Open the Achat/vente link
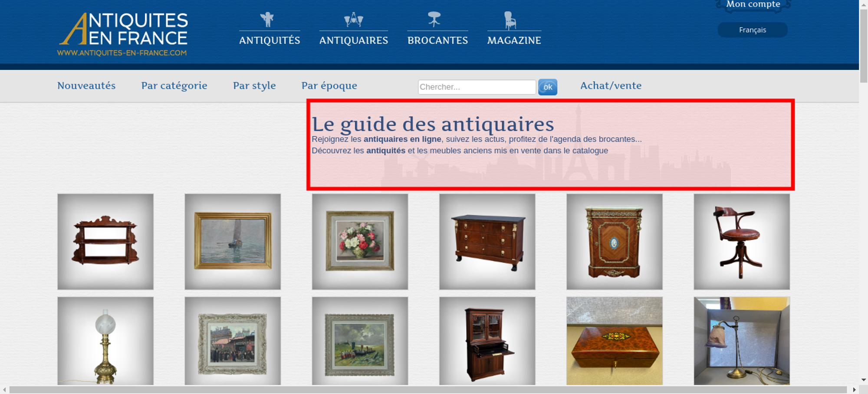 (611, 85)
